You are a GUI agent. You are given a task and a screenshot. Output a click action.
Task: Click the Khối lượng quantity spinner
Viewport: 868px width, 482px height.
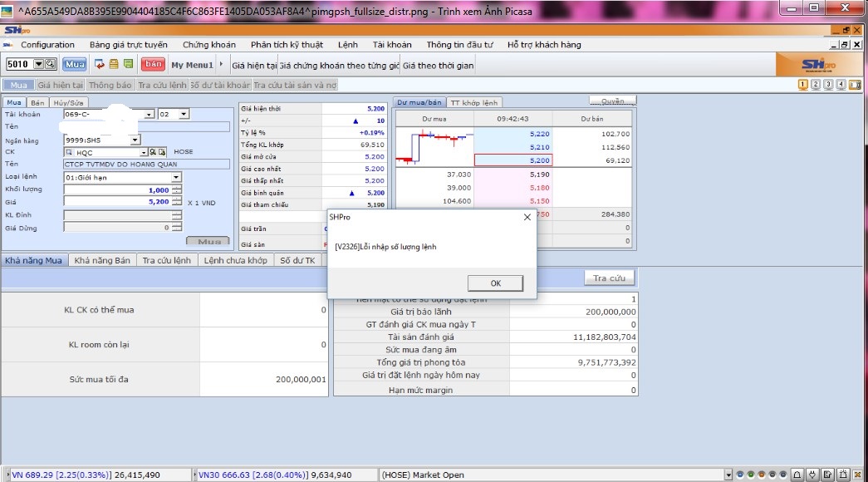coord(177,189)
